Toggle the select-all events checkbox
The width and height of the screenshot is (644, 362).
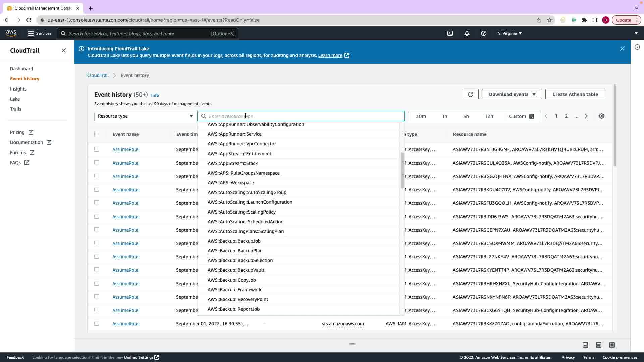(x=97, y=134)
